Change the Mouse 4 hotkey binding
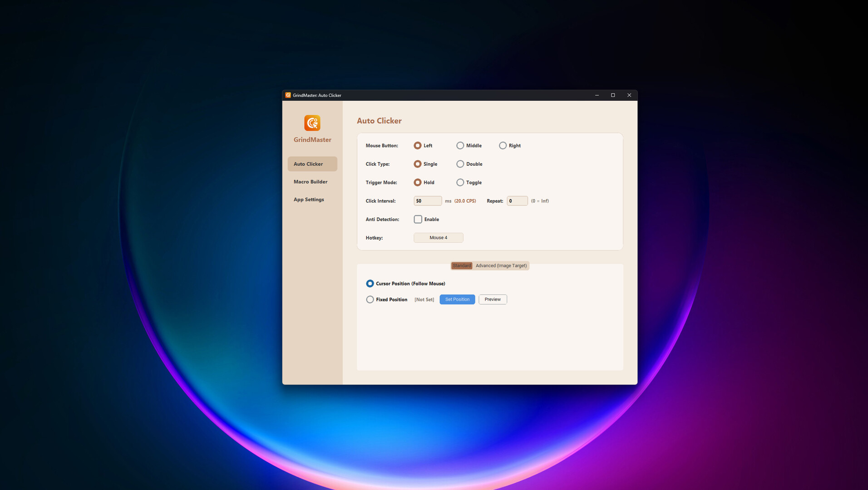Viewport: 868px width, 490px height. click(x=438, y=238)
